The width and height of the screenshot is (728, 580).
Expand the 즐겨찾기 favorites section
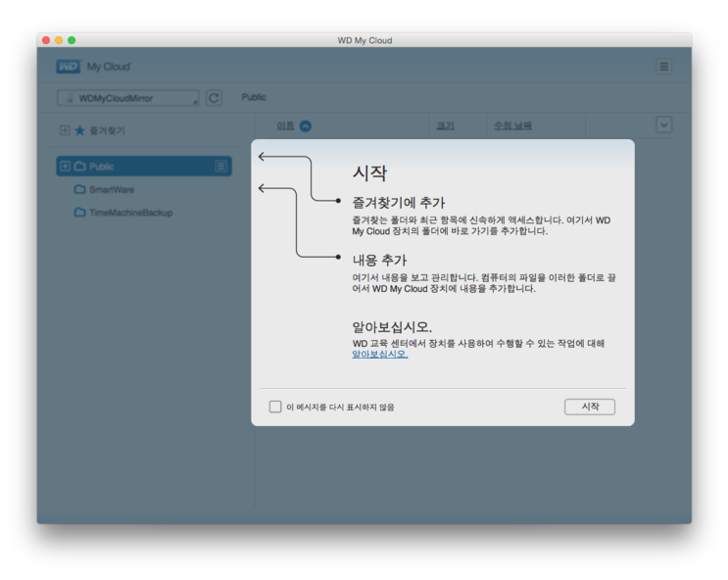click(65, 130)
